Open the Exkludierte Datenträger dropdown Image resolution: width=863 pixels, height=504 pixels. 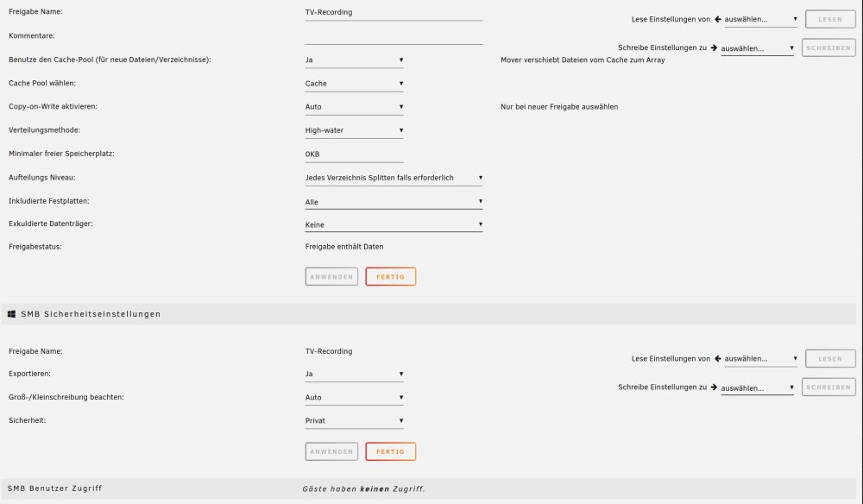[394, 224]
